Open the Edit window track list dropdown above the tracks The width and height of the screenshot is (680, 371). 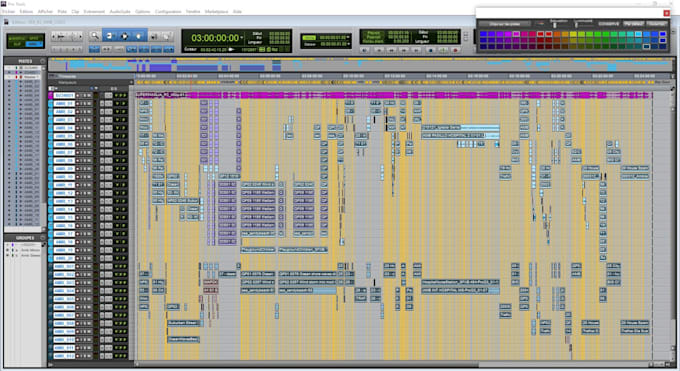pyautogui.click(x=52, y=89)
